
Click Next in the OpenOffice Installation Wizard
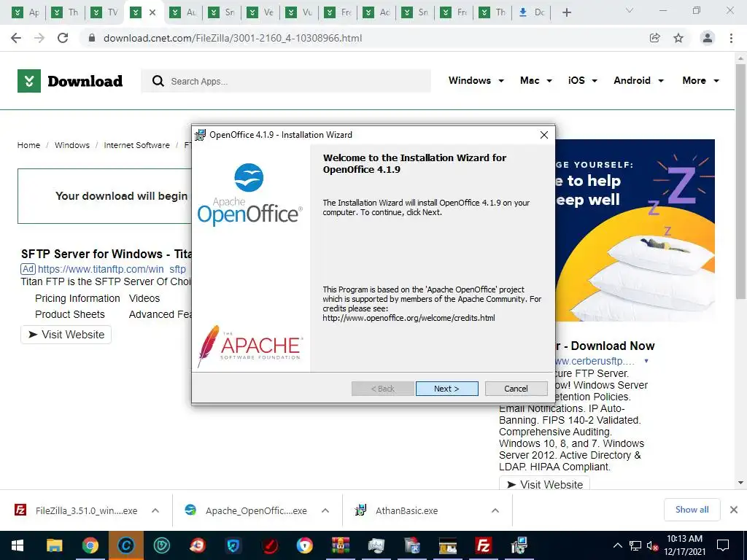(x=446, y=389)
